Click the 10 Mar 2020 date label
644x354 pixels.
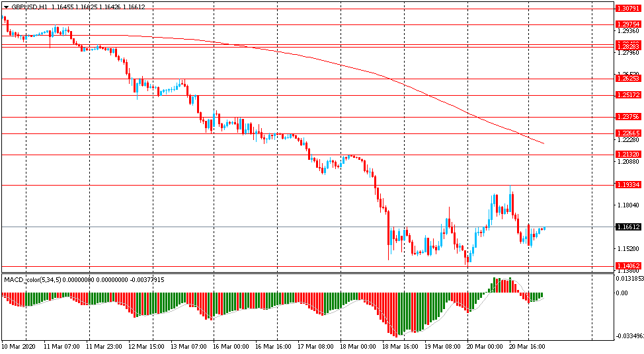coord(19,345)
